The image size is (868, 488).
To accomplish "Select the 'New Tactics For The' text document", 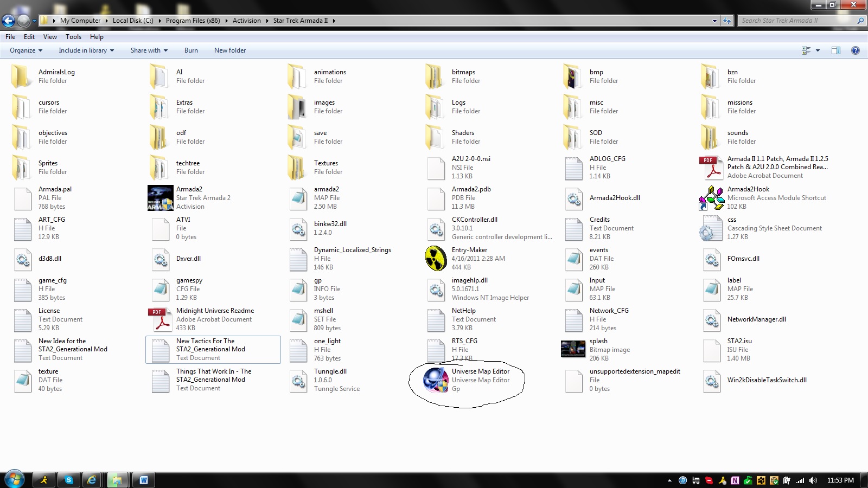I will pos(213,350).
